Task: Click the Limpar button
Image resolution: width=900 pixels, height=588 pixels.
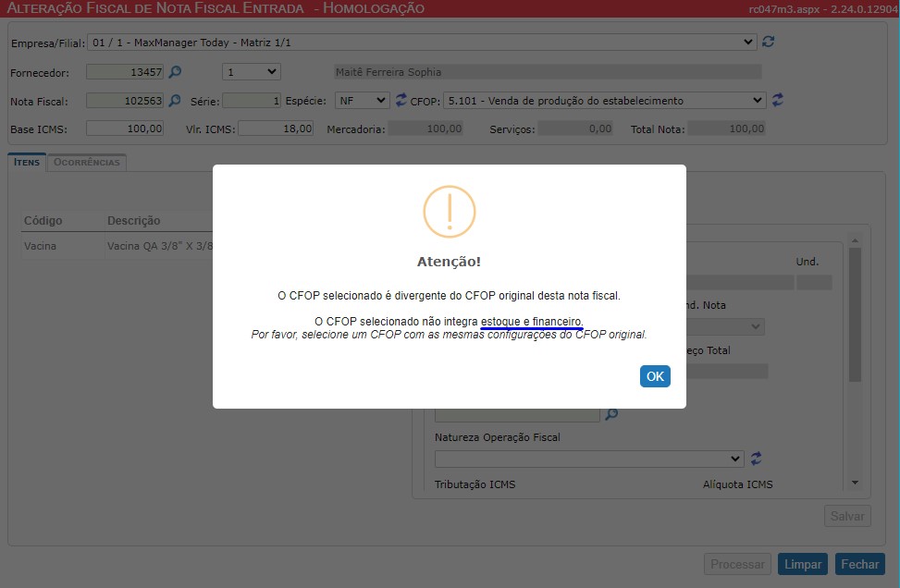Action: tap(803, 565)
